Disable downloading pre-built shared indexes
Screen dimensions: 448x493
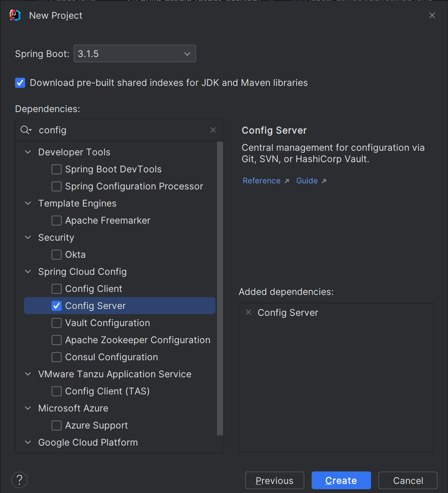pos(20,83)
